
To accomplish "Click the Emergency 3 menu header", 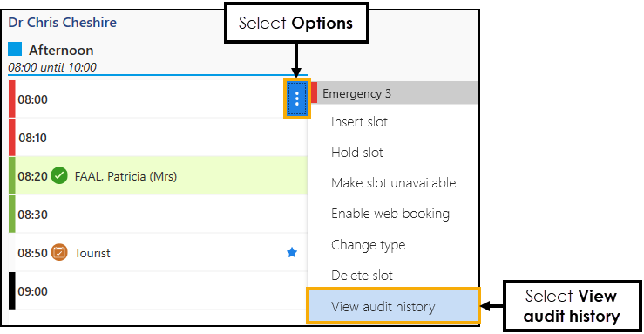I will [394, 92].
